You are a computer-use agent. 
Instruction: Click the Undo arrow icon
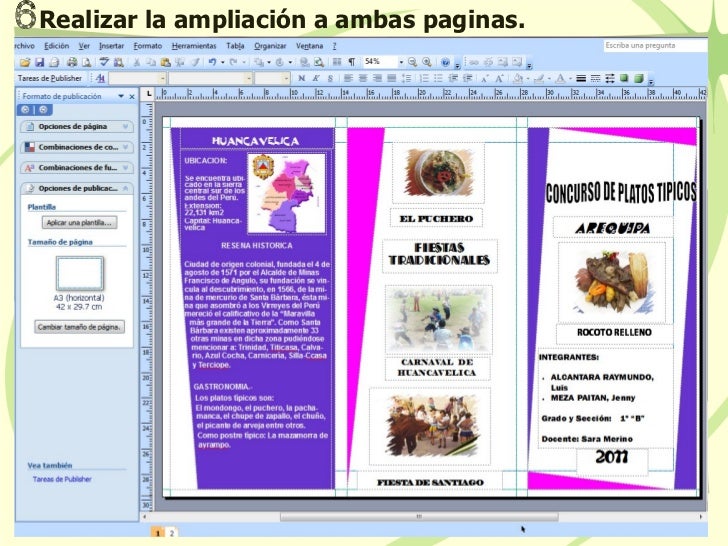click(212, 62)
